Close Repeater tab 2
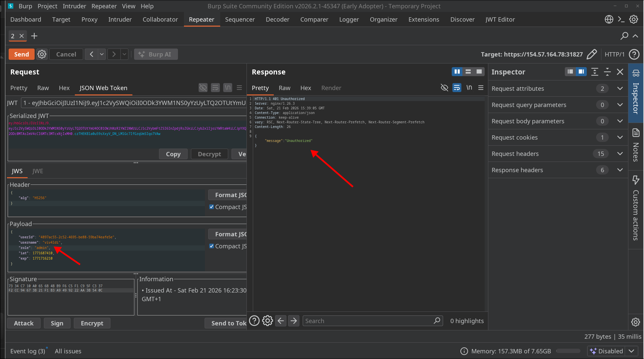 [22, 36]
